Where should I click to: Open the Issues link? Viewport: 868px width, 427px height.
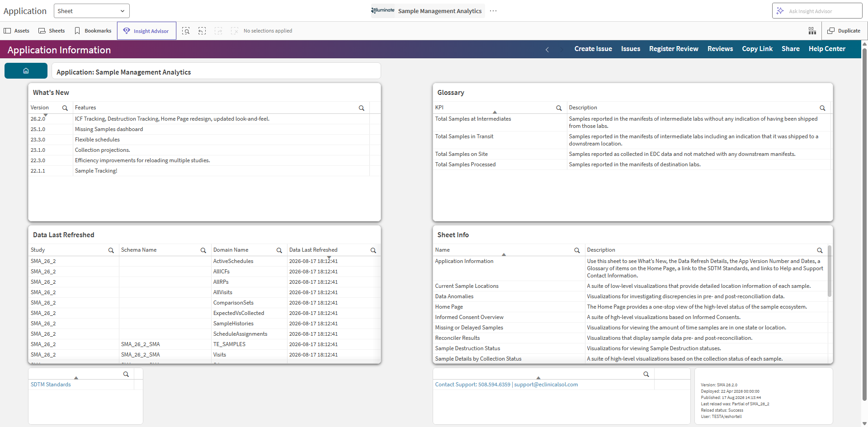(x=631, y=49)
